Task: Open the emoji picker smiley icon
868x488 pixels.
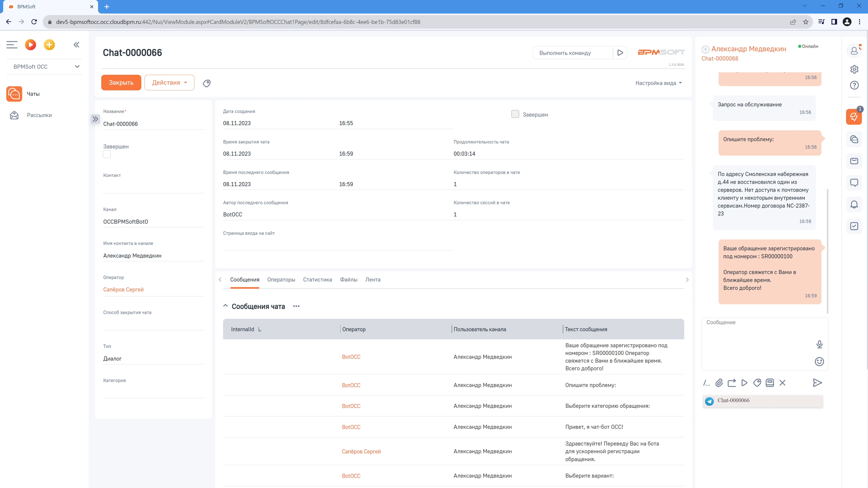Action: 819,362
